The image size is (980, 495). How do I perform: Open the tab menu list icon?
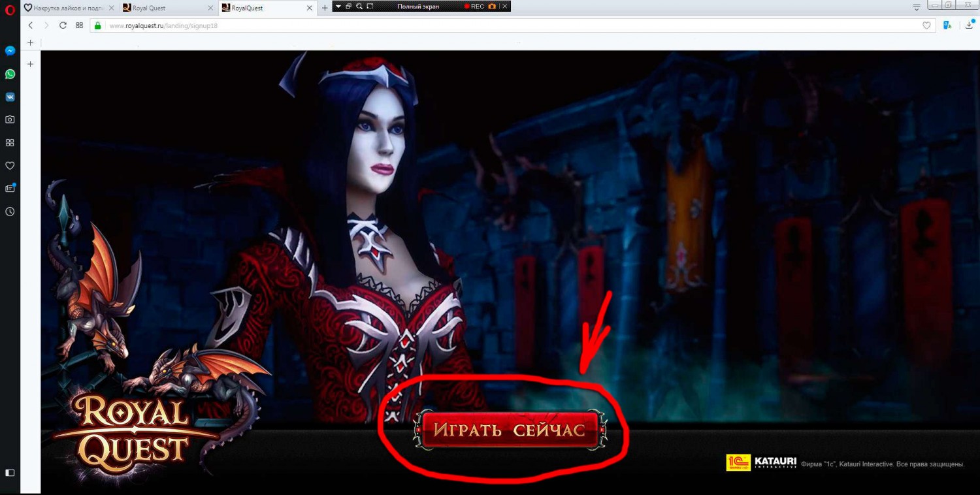tap(917, 7)
